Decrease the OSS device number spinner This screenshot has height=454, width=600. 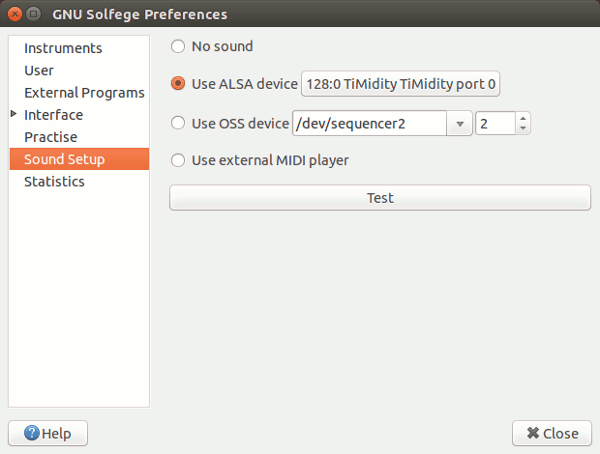[523, 129]
